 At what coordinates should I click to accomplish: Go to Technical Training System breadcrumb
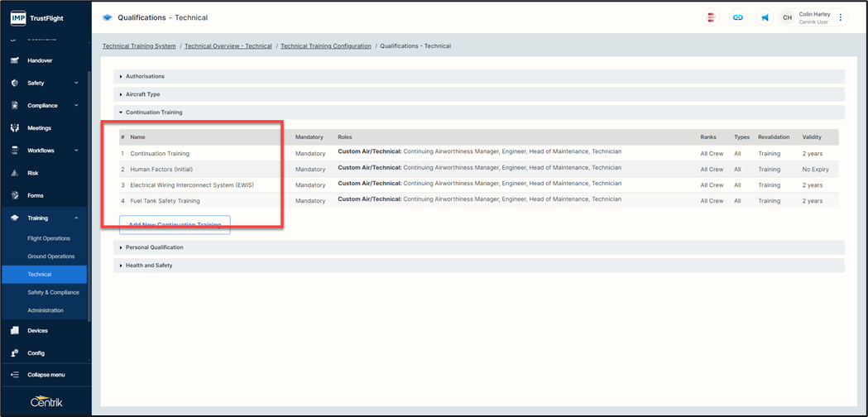coord(139,46)
